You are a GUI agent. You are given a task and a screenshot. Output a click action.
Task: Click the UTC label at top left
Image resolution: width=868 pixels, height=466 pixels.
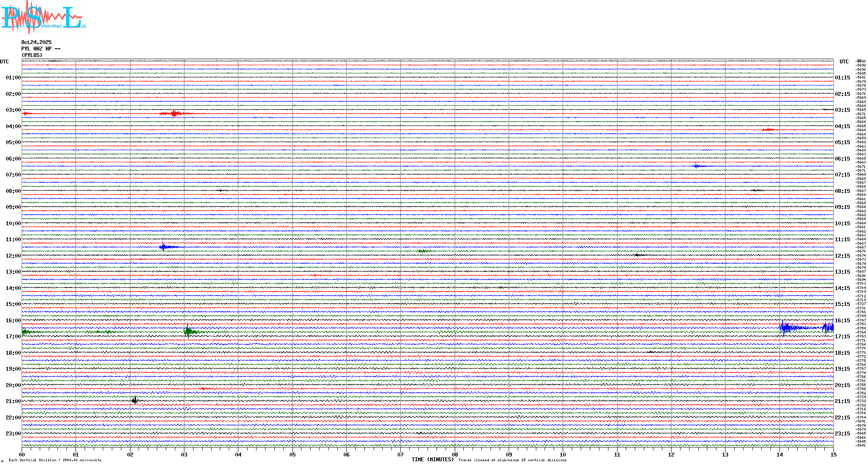click(4, 62)
